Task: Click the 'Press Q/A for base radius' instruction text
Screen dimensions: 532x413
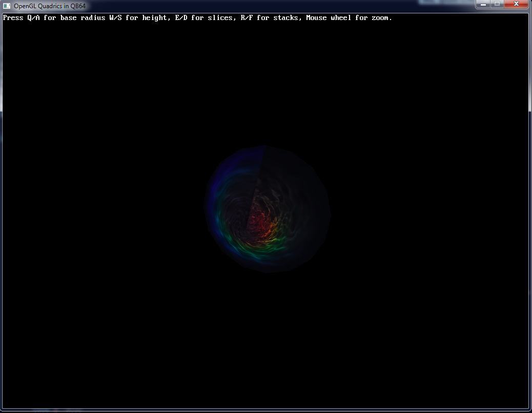Action: 54,17
